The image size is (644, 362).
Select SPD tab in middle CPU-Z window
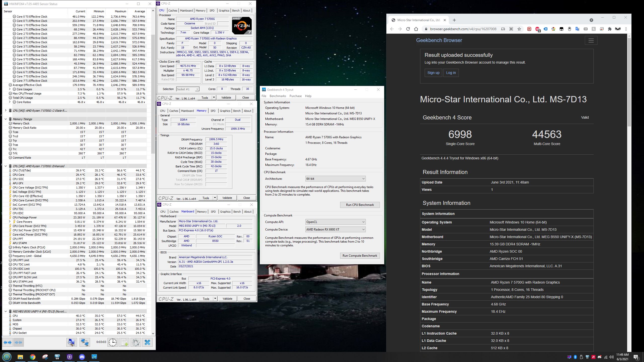click(x=213, y=111)
